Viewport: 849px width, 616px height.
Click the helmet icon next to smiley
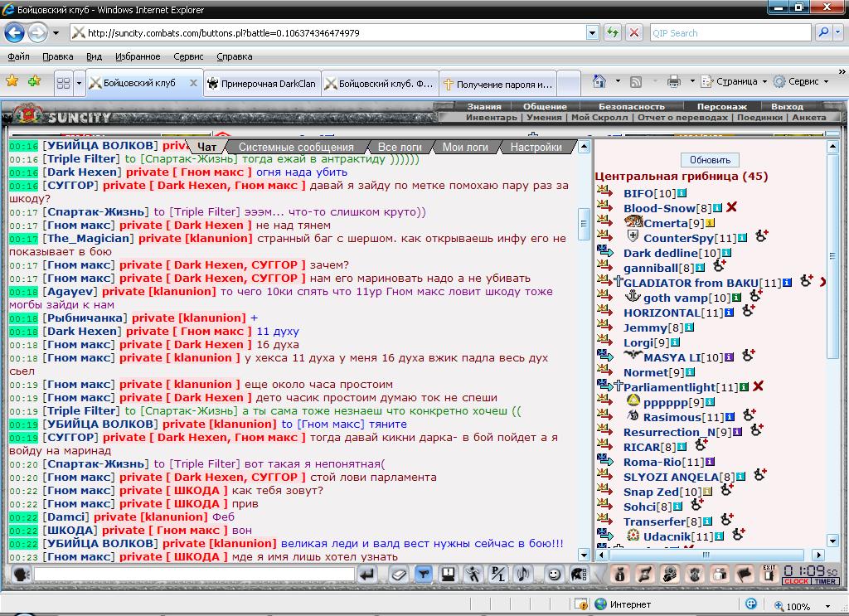tap(578, 575)
